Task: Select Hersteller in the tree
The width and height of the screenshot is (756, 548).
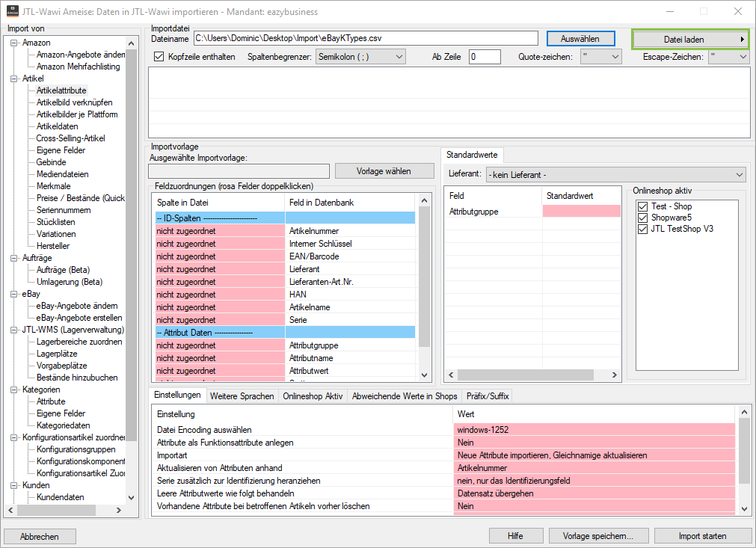Action: point(52,246)
